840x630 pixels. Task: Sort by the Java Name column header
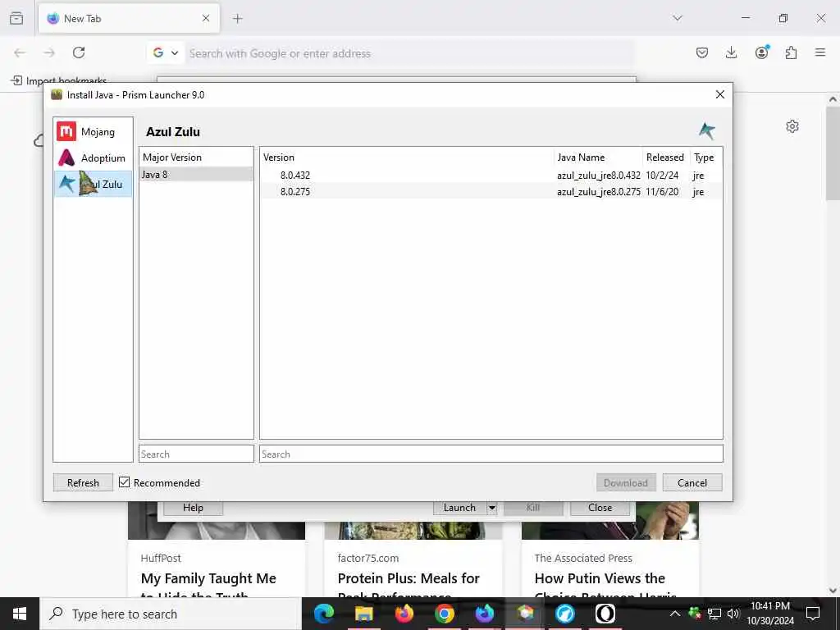point(598,157)
